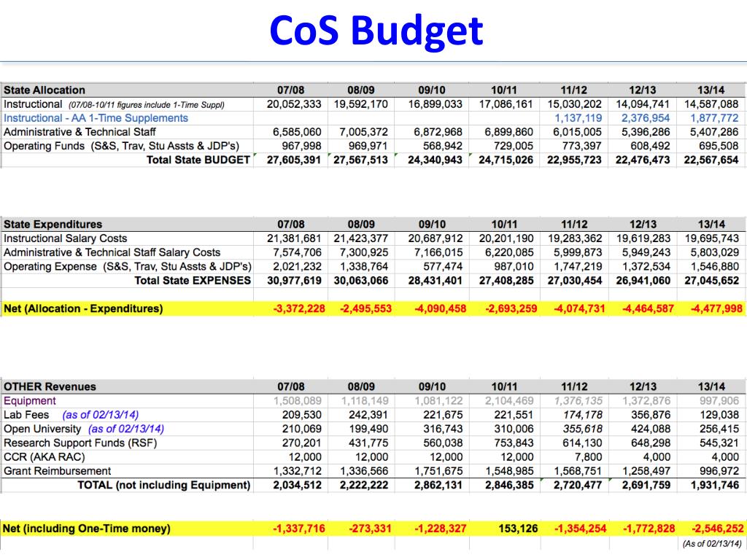747x560 pixels.
Task: Select TOTAL (not including Equipment) label
Action: click(164, 485)
